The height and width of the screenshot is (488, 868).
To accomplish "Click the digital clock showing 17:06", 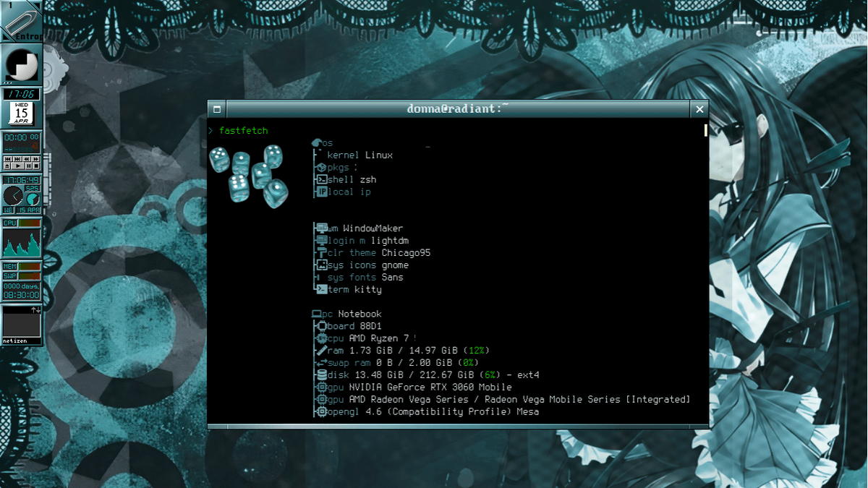I will (x=22, y=93).
